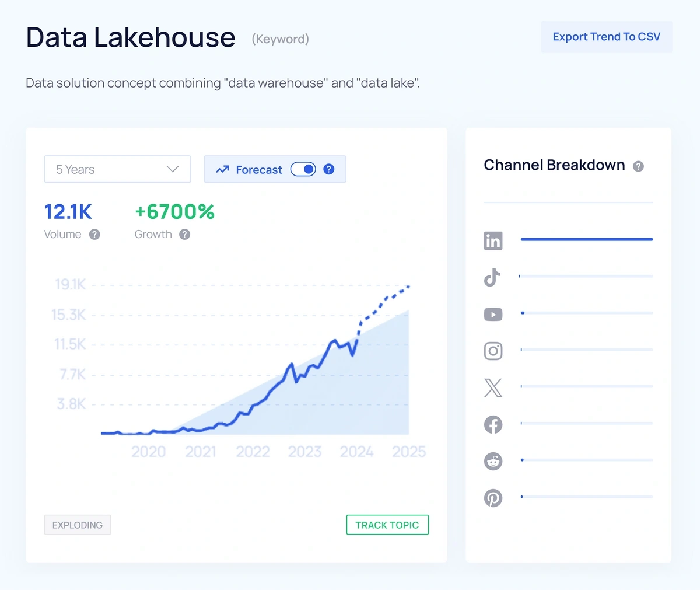700x590 pixels.
Task: Click the Reddit channel bar
Action: point(586,460)
